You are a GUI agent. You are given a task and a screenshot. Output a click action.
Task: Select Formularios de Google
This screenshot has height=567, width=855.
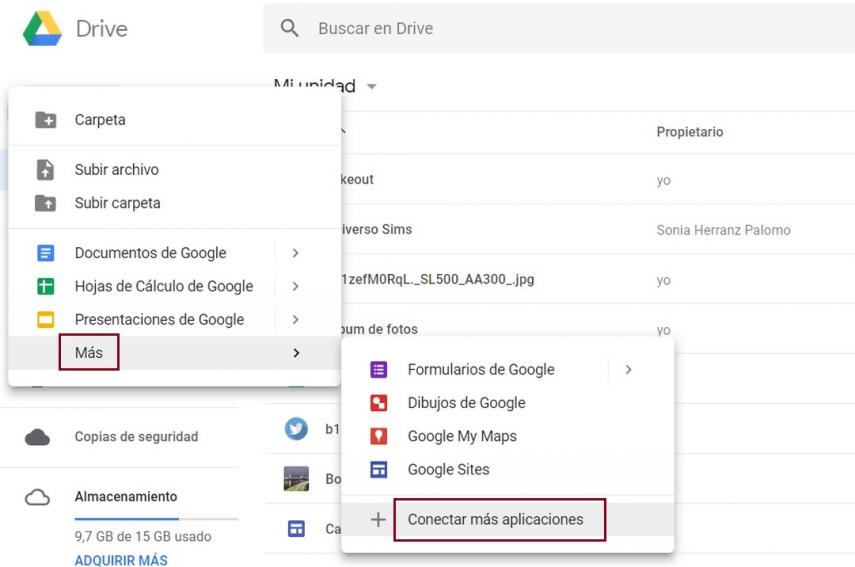click(481, 370)
